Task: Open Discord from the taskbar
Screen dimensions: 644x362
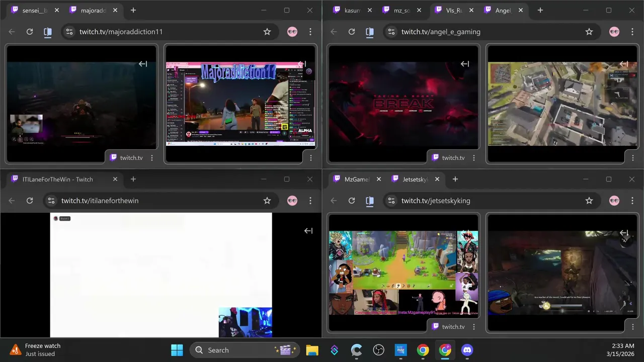Action: click(467, 350)
